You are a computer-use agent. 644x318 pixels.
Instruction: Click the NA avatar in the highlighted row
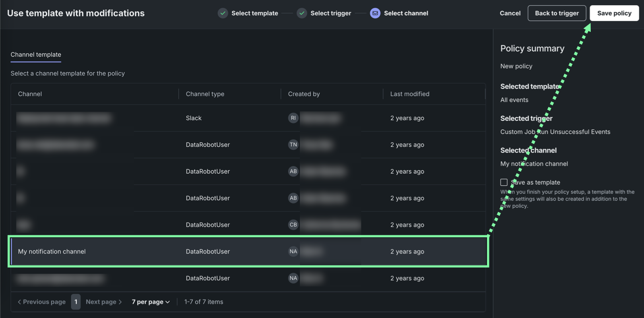[x=293, y=251]
